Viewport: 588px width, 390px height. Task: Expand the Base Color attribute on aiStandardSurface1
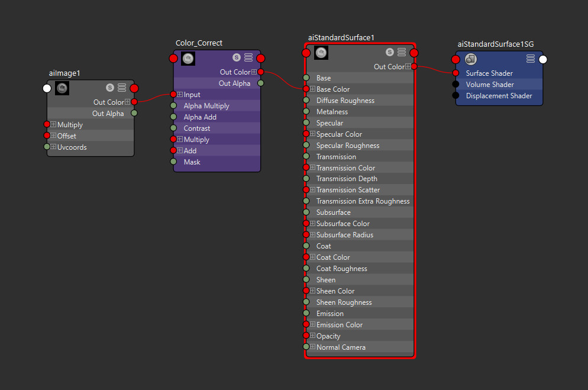point(312,89)
